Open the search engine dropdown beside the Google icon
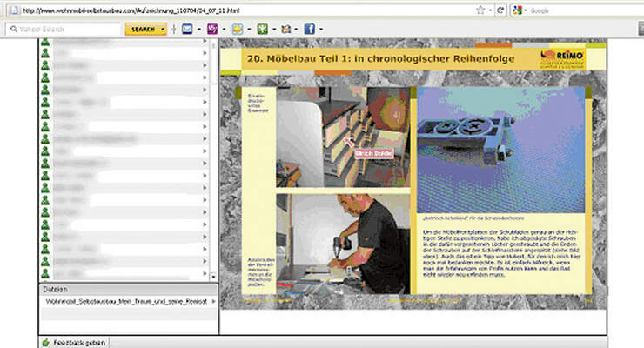The image size is (644, 348). coord(526,10)
